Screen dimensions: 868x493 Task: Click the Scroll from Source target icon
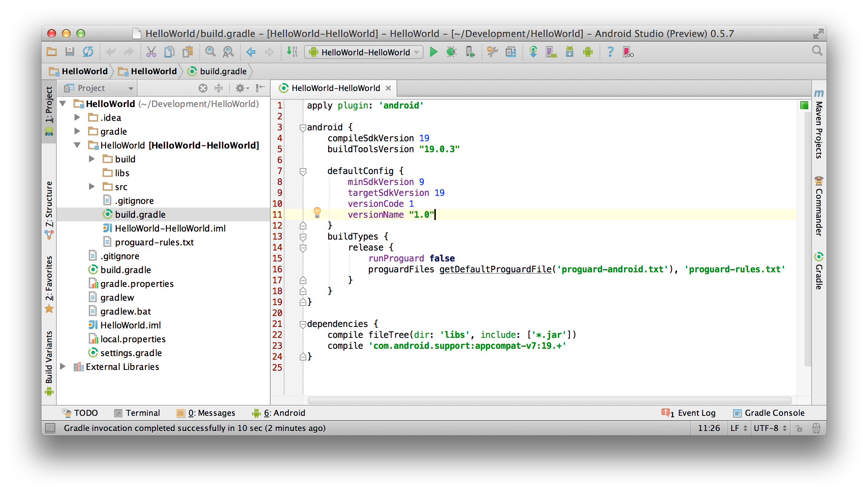point(203,88)
